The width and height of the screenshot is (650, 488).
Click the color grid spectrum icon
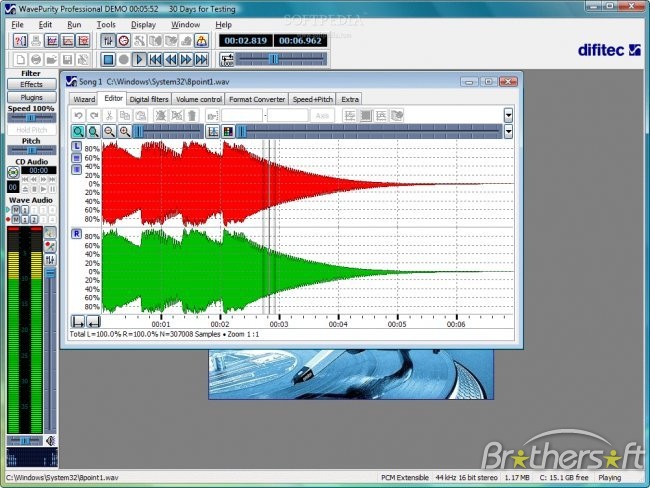coord(228,132)
